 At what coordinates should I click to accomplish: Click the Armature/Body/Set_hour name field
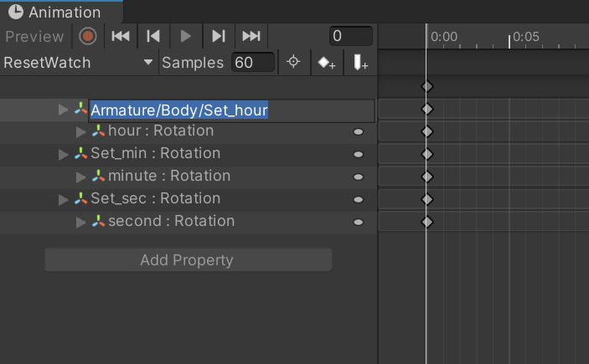click(x=232, y=110)
